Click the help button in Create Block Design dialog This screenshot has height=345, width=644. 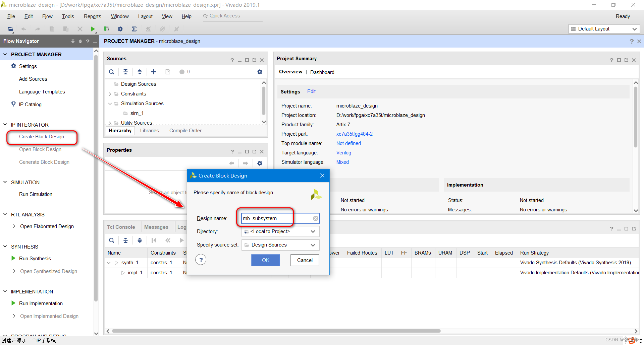coord(201,260)
